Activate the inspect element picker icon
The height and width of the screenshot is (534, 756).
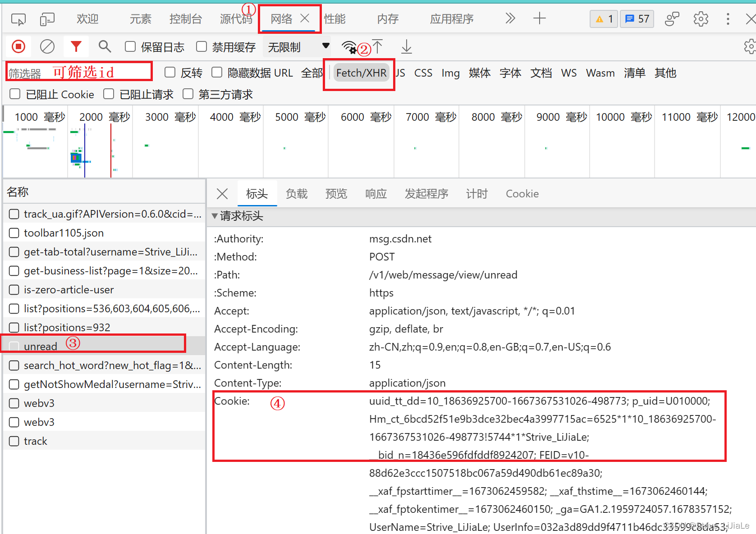tap(18, 19)
